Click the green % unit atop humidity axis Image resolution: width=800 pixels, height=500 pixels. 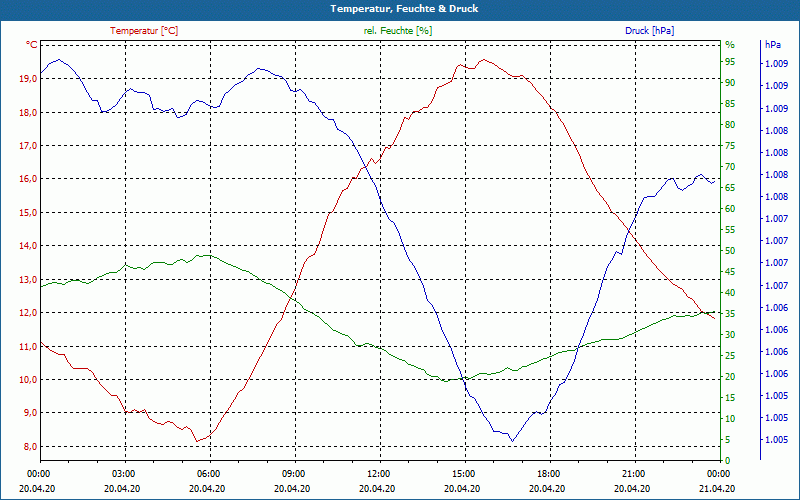(730, 45)
